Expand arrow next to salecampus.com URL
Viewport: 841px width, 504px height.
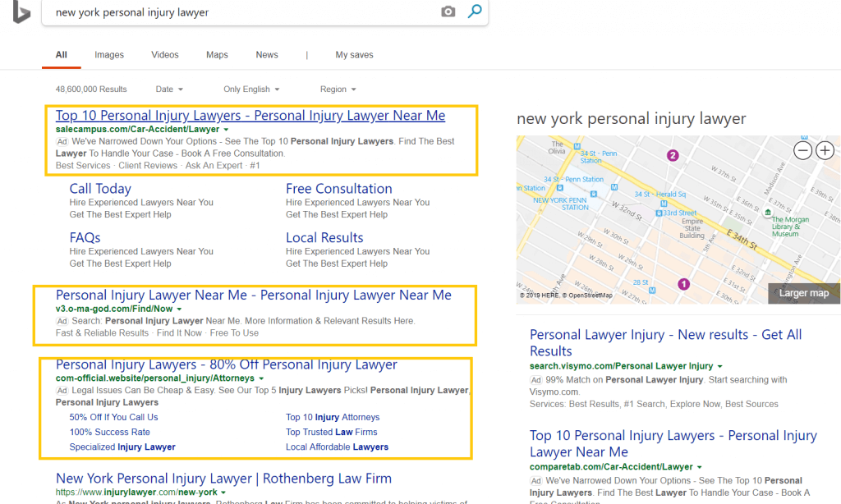[x=226, y=130]
